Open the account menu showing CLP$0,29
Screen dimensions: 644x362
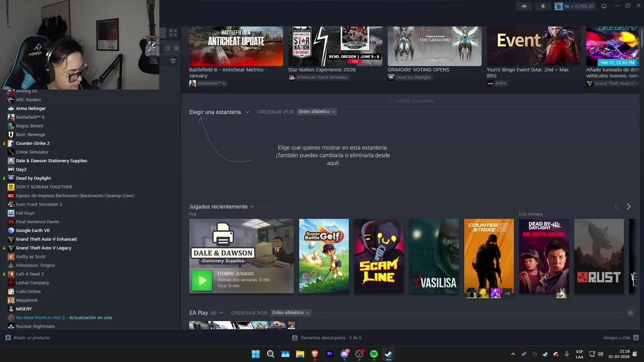pos(575,6)
